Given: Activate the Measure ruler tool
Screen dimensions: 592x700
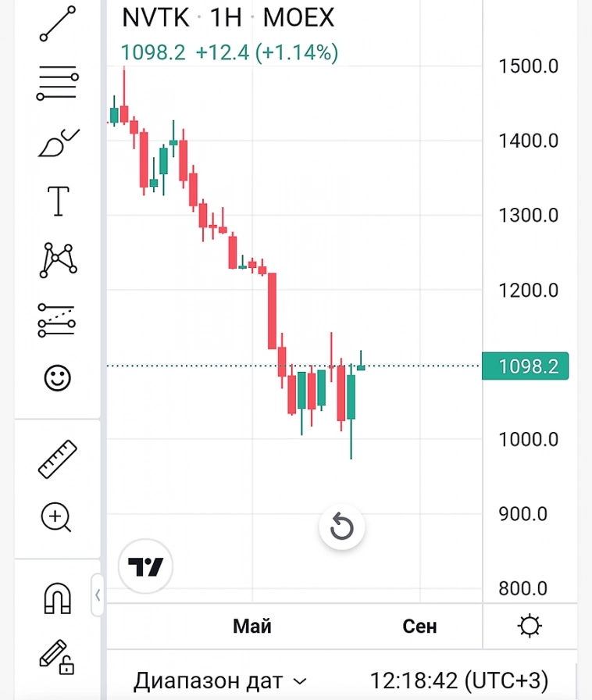Looking at the screenshot, I should coord(58,459).
